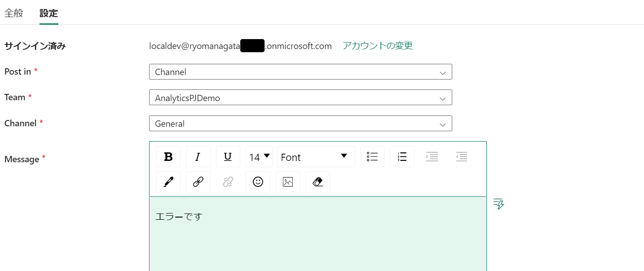Click the エラーです message text

point(179,217)
